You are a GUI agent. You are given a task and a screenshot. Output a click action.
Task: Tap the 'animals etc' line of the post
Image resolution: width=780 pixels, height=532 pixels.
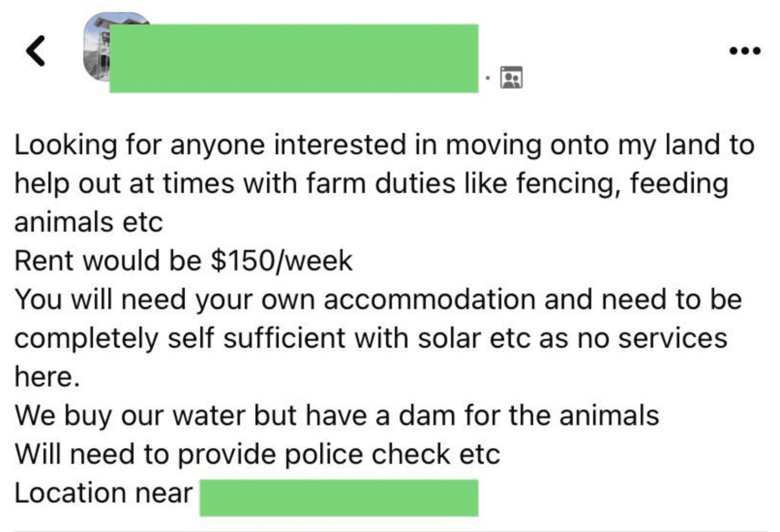coord(89,222)
